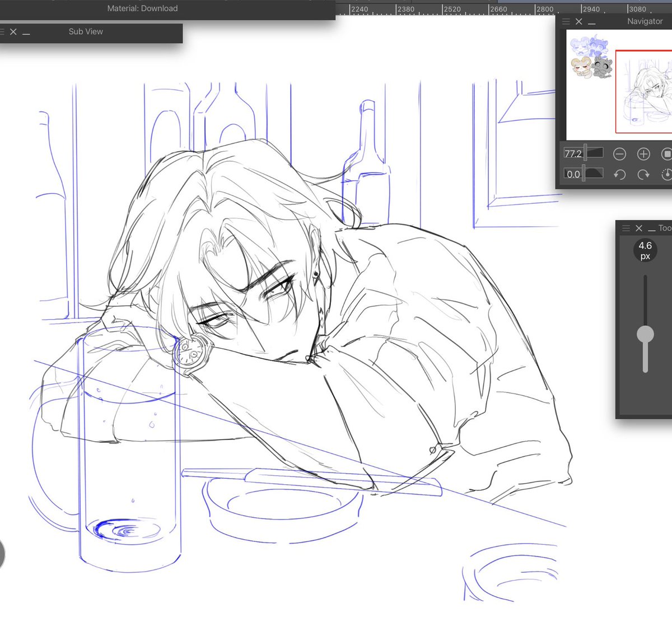
Task: Click the Navigator canvas preview thumbnail
Action: (x=619, y=85)
